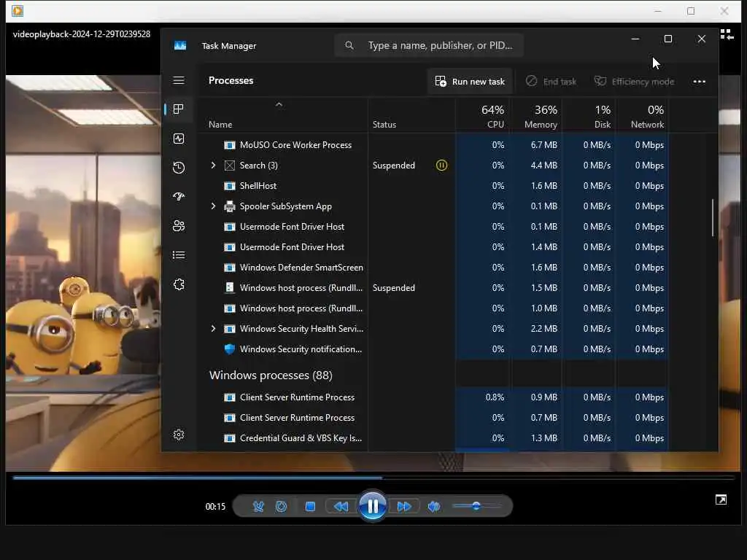The height and width of the screenshot is (560, 747).
Task: Open Services page in sidebar
Action: click(x=179, y=284)
